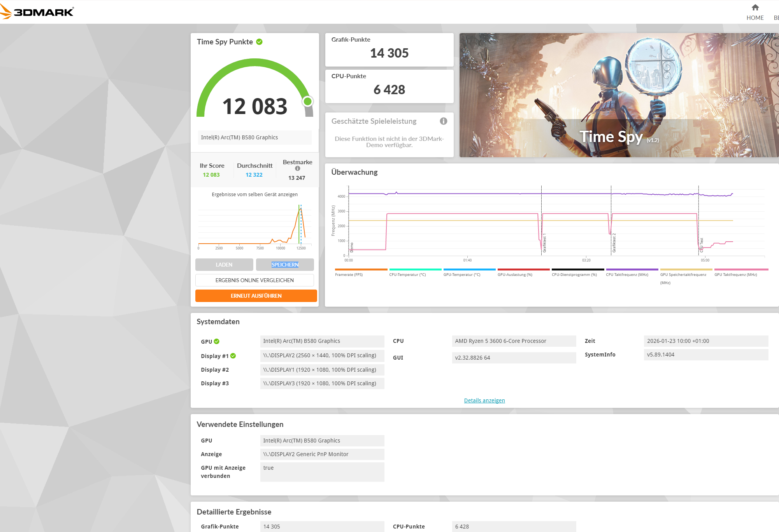Viewport: 779px width, 532px height.
Task: Open the Details anzeigen link
Action: point(484,400)
